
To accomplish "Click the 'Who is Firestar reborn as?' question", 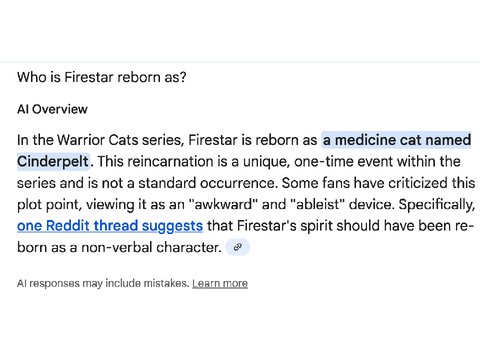I will (x=102, y=77).
